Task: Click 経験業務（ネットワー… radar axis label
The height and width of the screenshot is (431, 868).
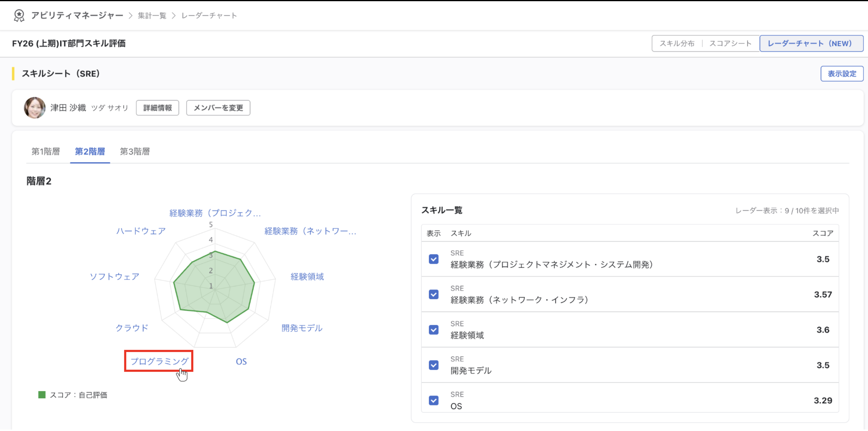Action: [310, 231]
